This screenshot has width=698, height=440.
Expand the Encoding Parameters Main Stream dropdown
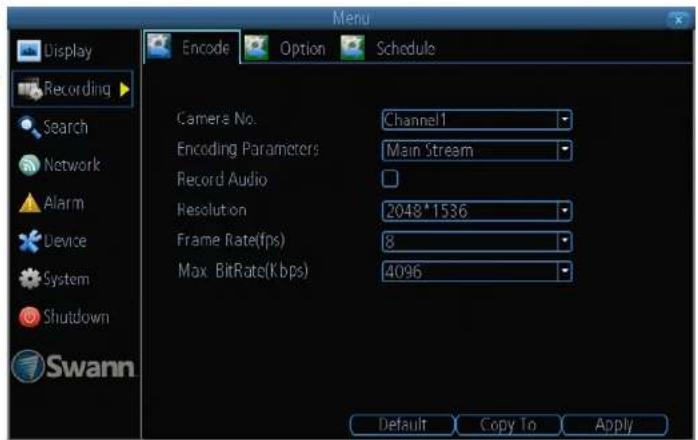(x=477, y=151)
